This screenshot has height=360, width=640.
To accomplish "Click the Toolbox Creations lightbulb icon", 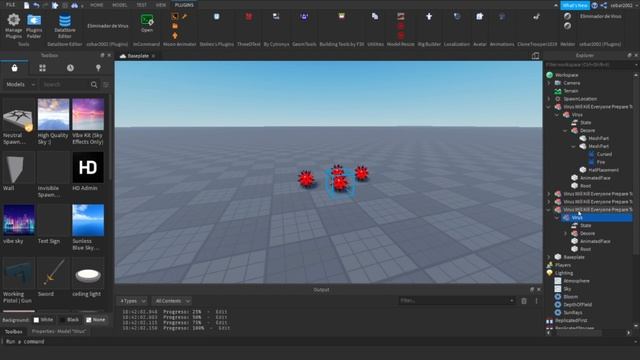I will pyautogui.click(x=98, y=68).
